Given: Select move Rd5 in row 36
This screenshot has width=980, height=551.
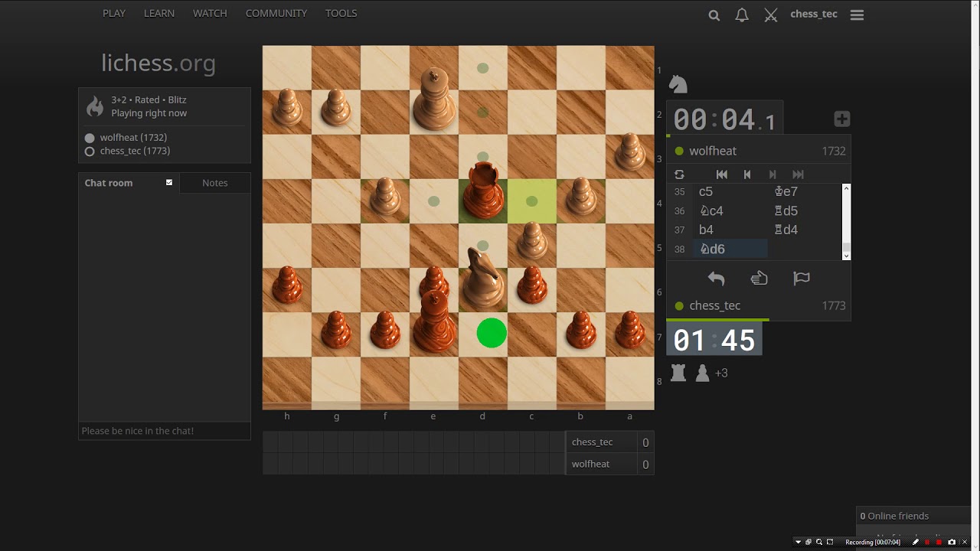Looking at the screenshot, I should tap(804, 210).
